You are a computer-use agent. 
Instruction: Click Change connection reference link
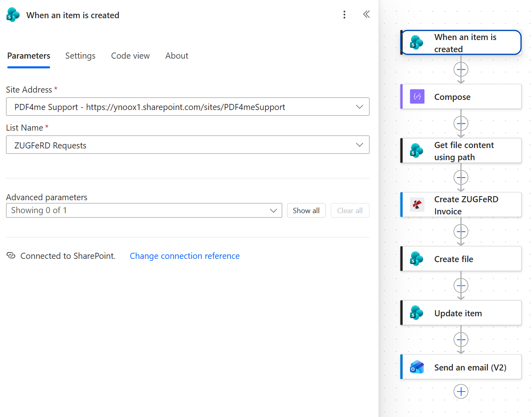point(185,256)
